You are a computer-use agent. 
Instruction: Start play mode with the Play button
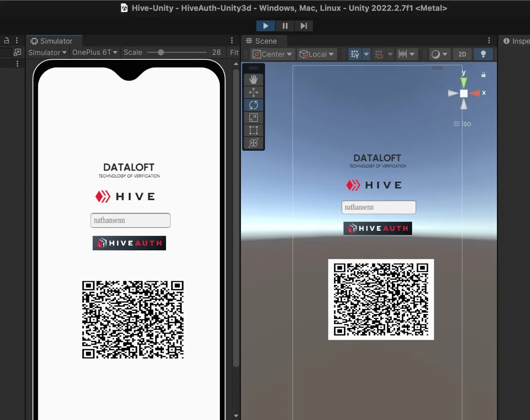point(265,26)
